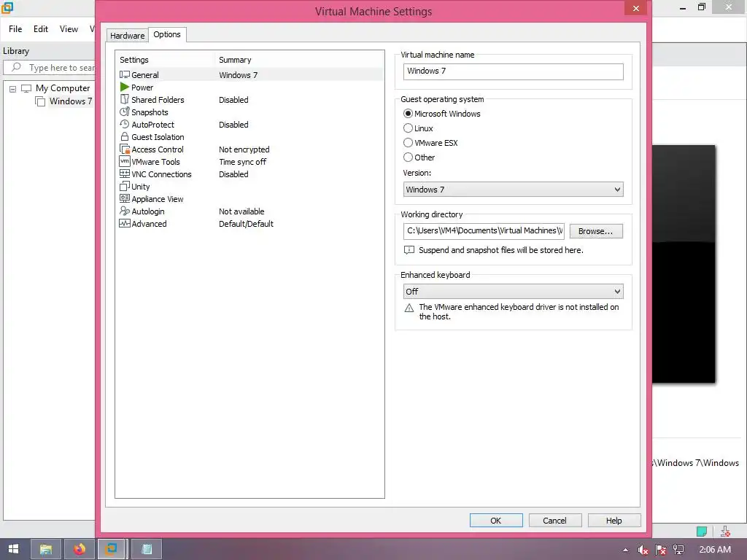This screenshot has height=560, width=747.
Task: Select VMware ESX guest OS
Action: [x=408, y=143]
